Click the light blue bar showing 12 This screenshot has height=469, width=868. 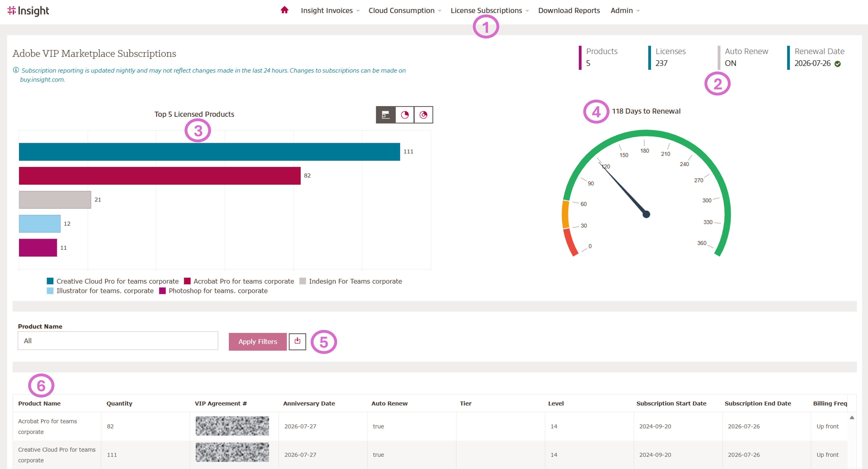click(x=40, y=224)
